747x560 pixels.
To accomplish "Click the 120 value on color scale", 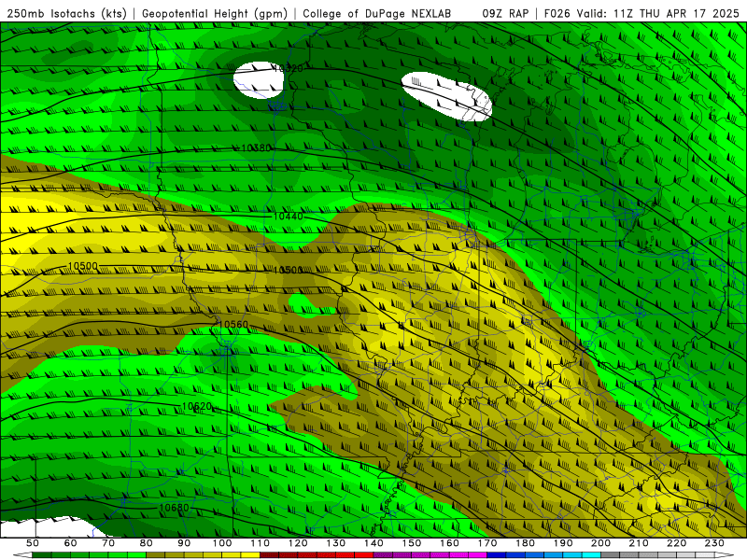I will [298, 543].
